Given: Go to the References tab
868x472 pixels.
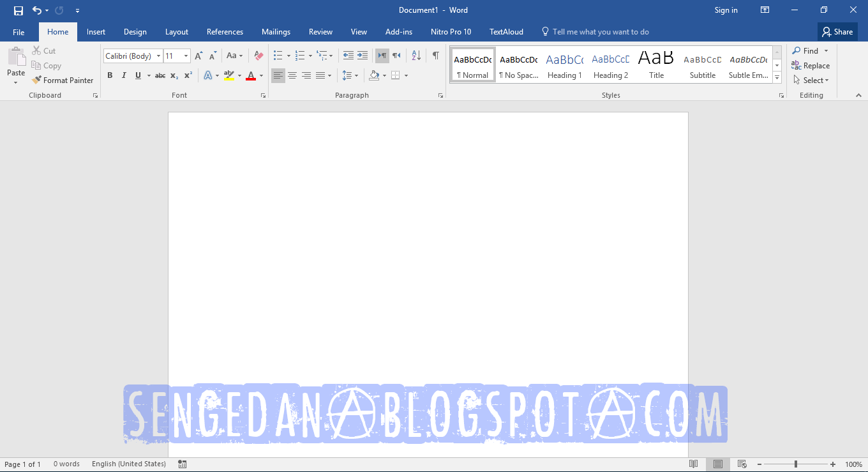Looking at the screenshot, I should click(x=225, y=32).
